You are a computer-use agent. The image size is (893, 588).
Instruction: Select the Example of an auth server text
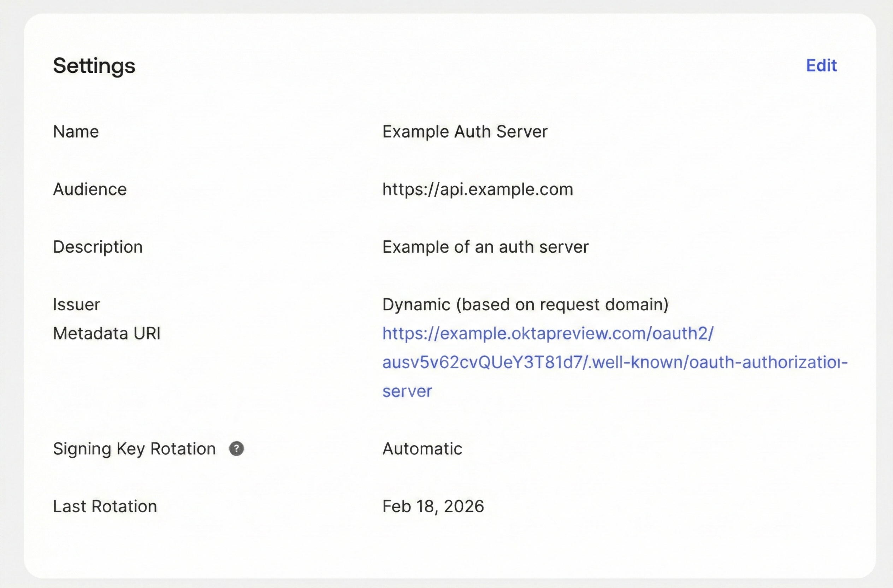tap(485, 247)
